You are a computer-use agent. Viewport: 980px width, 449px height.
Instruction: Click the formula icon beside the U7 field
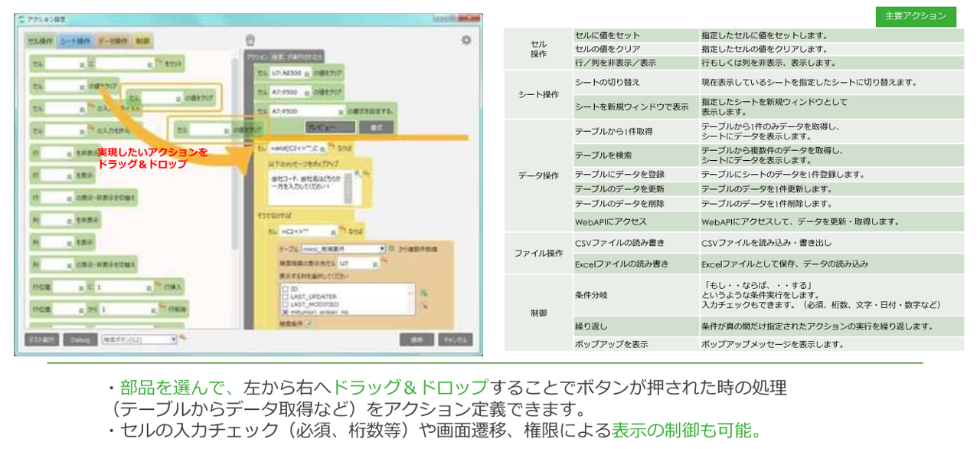tap(384, 263)
